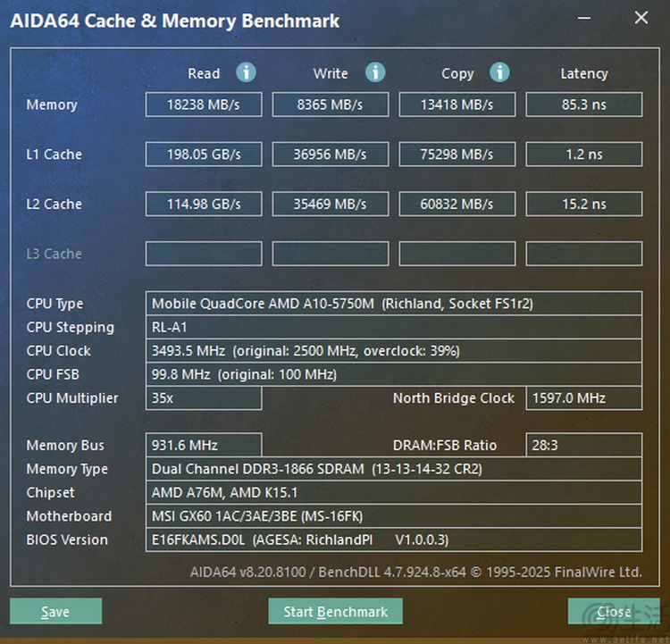The image size is (670, 644).
Task: Select L1 Cache read 198.05 GB/s
Action: tap(204, 155)
